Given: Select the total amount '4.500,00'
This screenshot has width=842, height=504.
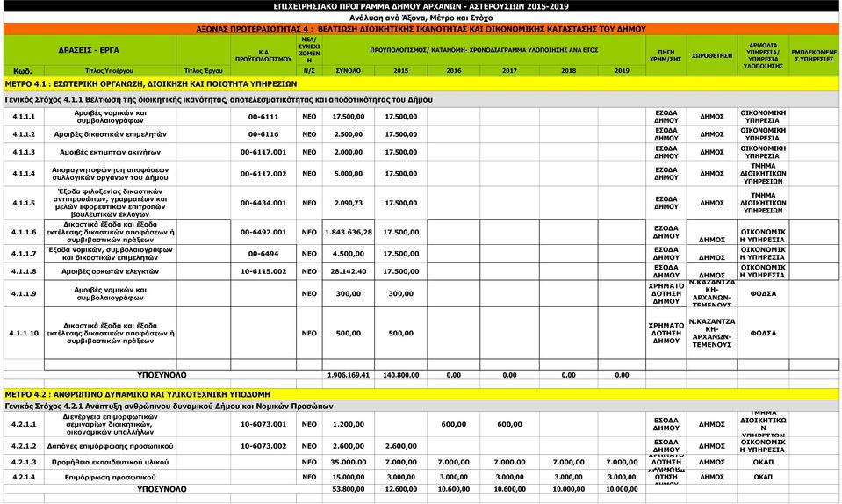Looking at the screenshot, I should pyautogui.click(x=349, y=254).
